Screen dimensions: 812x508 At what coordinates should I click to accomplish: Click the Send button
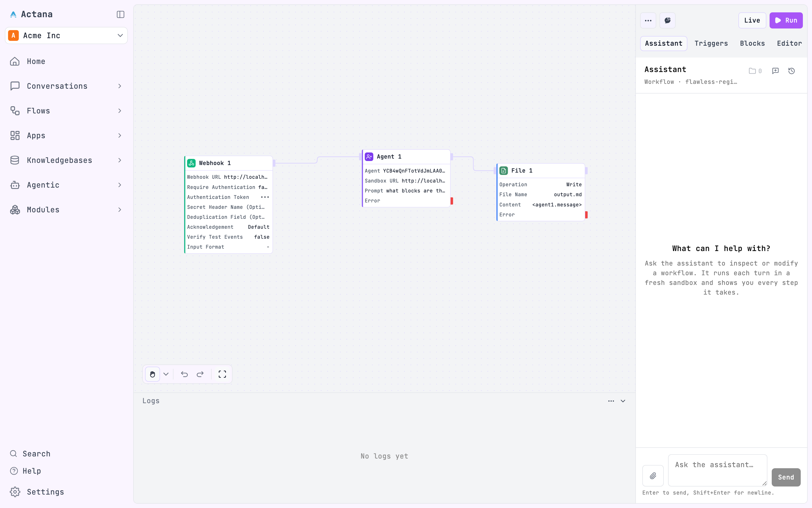pyautogui.click(x=786, y=477)
